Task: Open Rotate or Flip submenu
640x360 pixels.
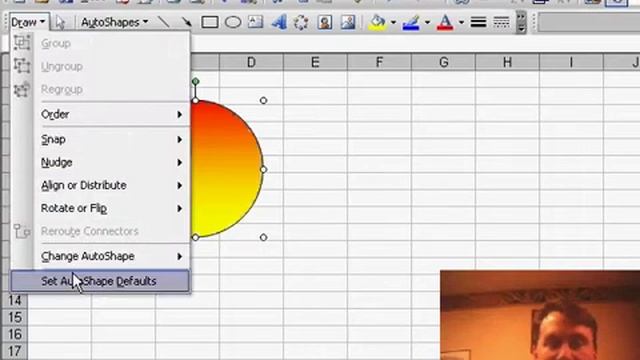Action: pyautogui.click(x=111, y=208)
